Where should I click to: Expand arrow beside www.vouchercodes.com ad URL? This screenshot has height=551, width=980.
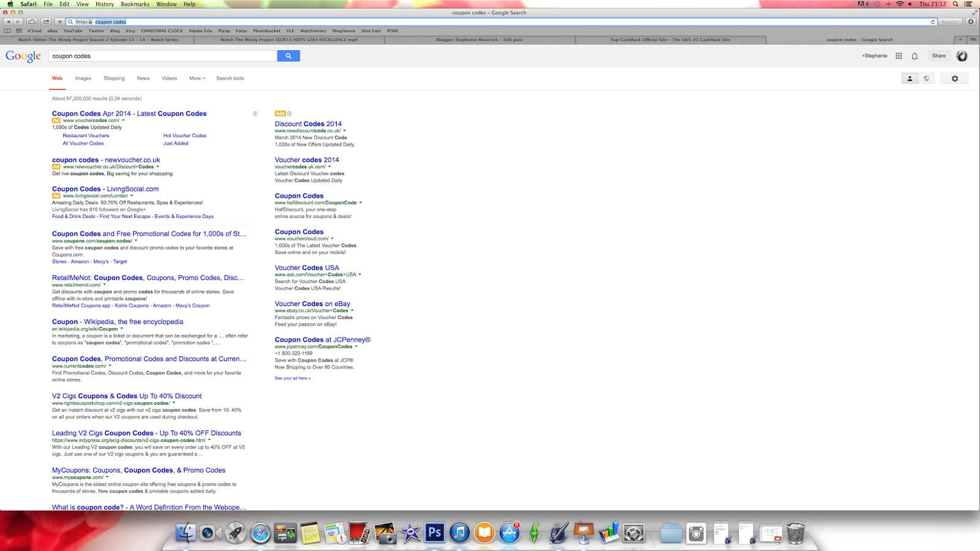pyautogui.click(x=123, y=121)
